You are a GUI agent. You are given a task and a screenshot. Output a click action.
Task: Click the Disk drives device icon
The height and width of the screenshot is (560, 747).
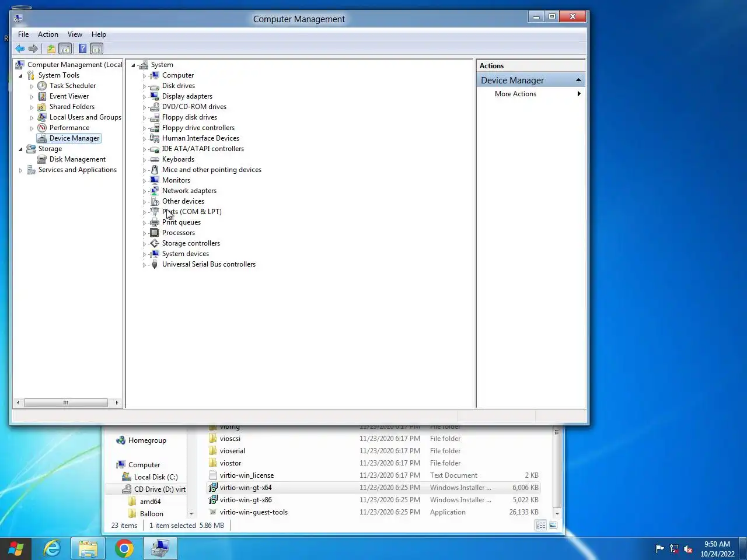pos(155,86)
